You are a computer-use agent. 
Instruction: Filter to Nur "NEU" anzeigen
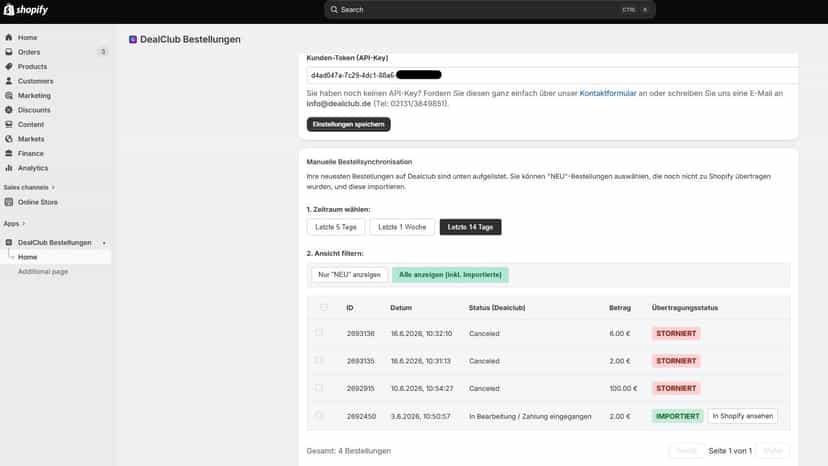349,275
